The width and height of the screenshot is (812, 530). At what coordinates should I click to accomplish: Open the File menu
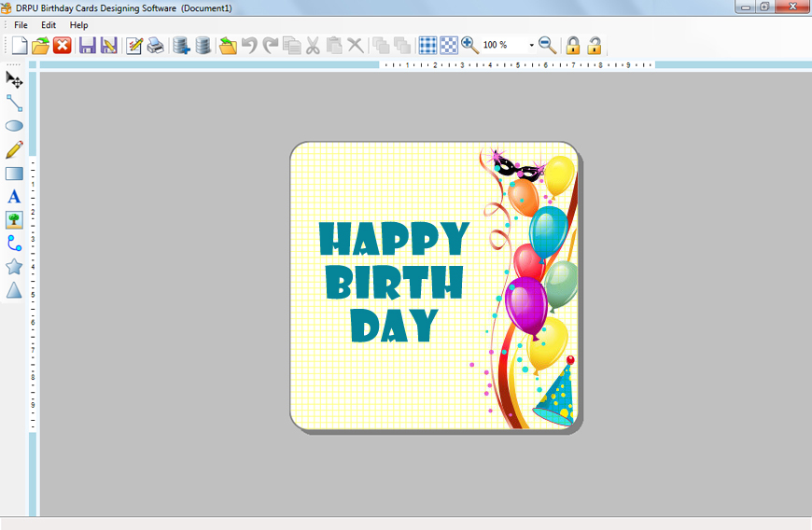(x=21, y=25)
